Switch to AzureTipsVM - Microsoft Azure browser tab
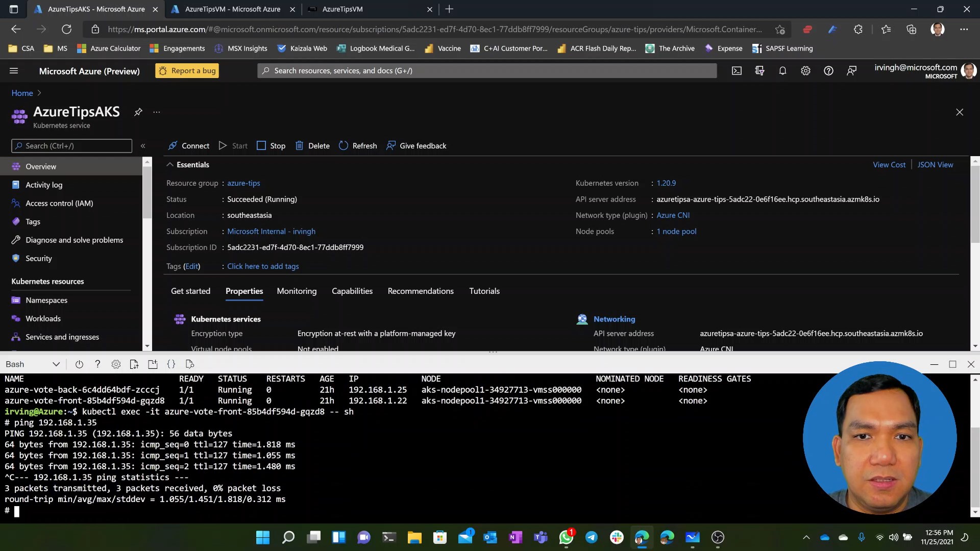This screenshot has width=980, height=551. click(232, 9)
